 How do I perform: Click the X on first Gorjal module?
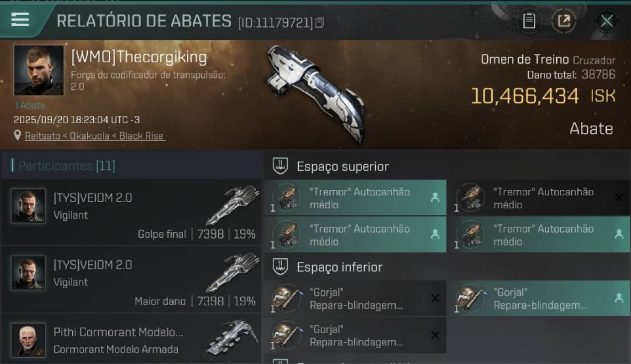(435, 298)
